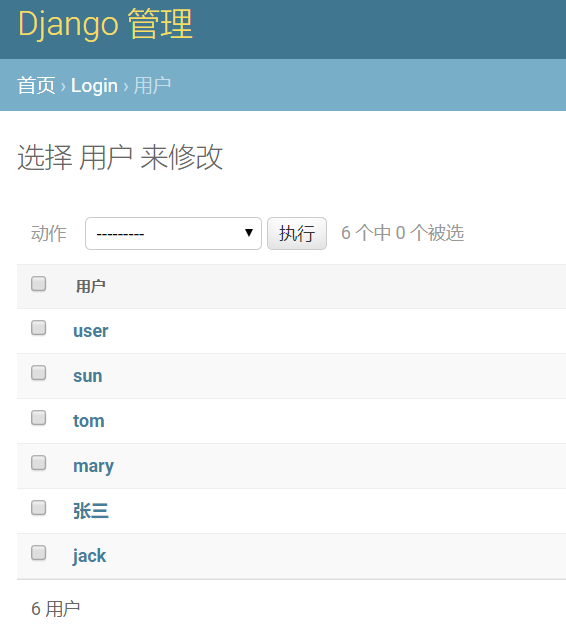Viewport: 566px width, 630px height.
Task: Open the sun user record
Action: click(x=88, y=376)
